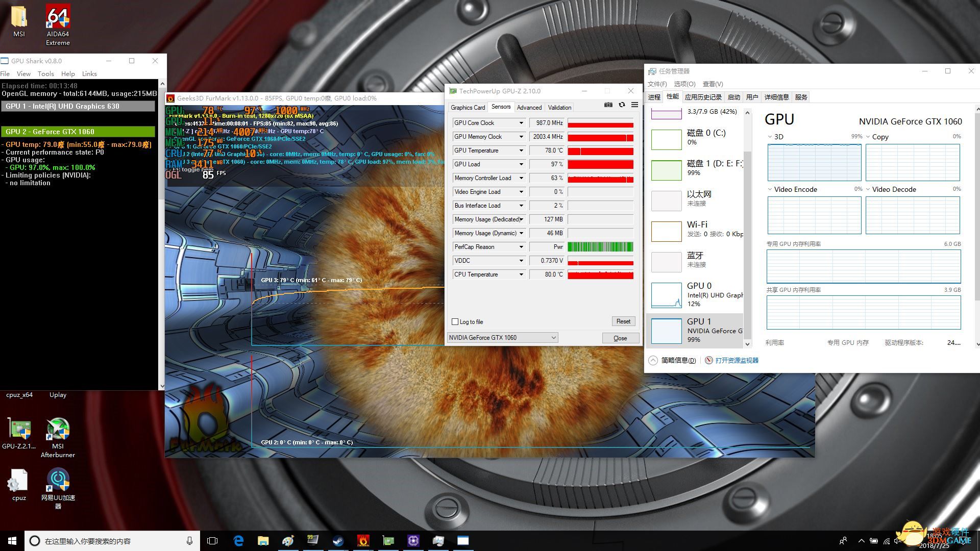Open the PerfCap Reason sensor dropdown

(x=521, y=247)
